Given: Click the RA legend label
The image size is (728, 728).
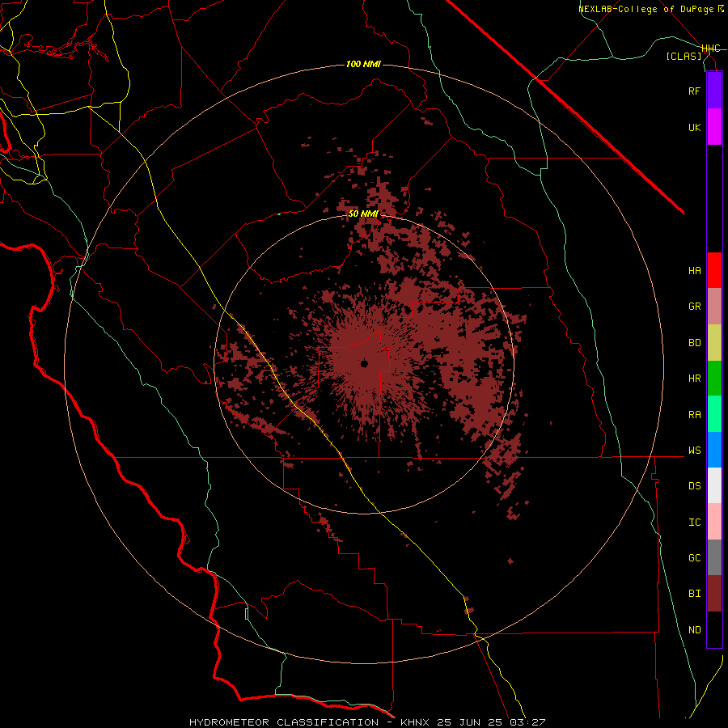Looking at the screenshot, I should coord(694,415).
